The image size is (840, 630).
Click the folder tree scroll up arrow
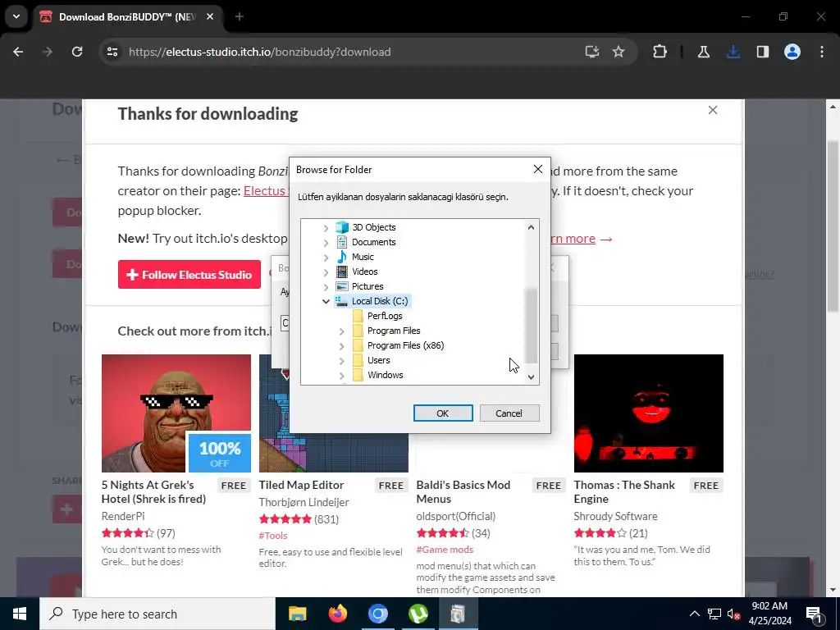click(531, 227)
